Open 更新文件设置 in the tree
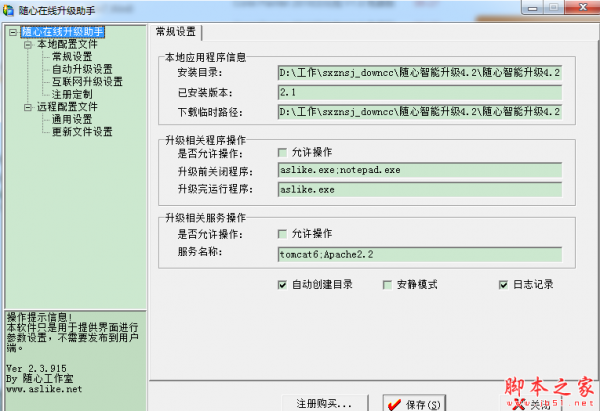The image size is (600, 411). (82, 132)
